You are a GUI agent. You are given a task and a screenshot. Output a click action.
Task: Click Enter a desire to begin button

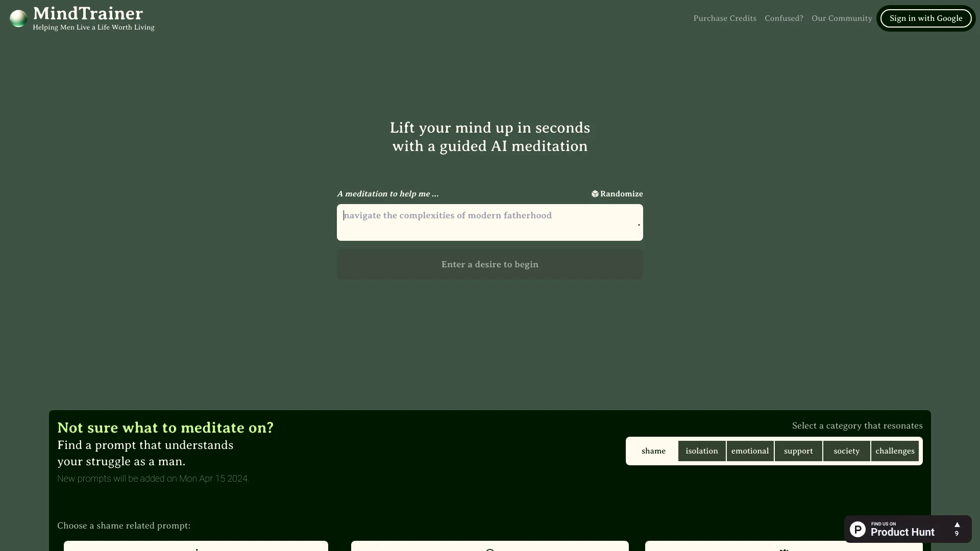point(490,264)
